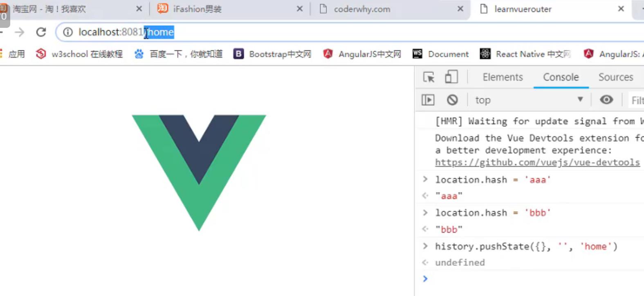
Task: Click the Vue logo image
Action: pyautogui.click(x=199, y=172)
